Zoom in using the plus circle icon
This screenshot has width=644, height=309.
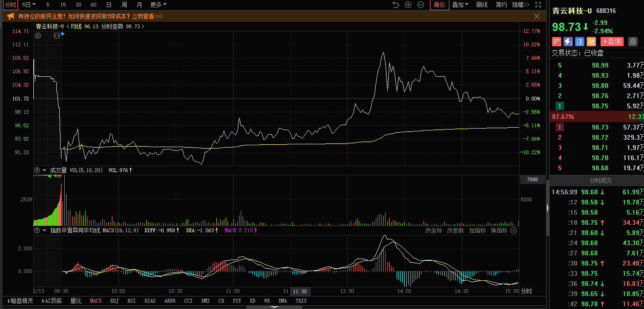click(x=408, y=5)
